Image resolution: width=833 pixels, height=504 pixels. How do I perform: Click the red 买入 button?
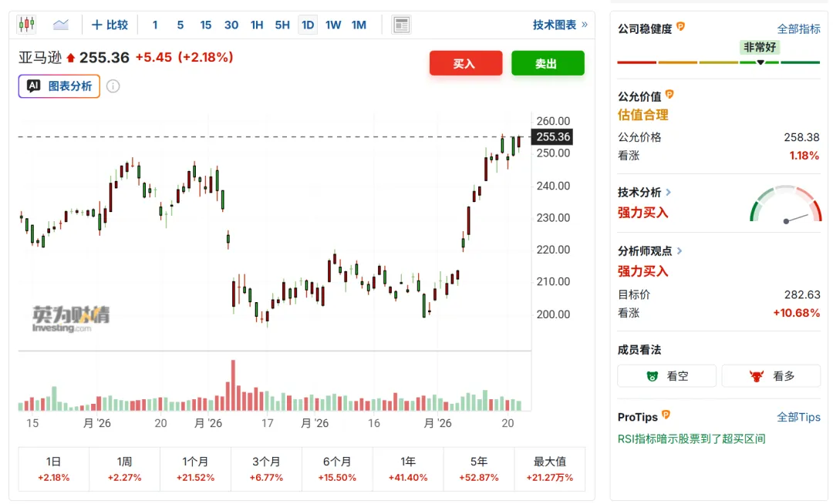click(x=466, y=63)
